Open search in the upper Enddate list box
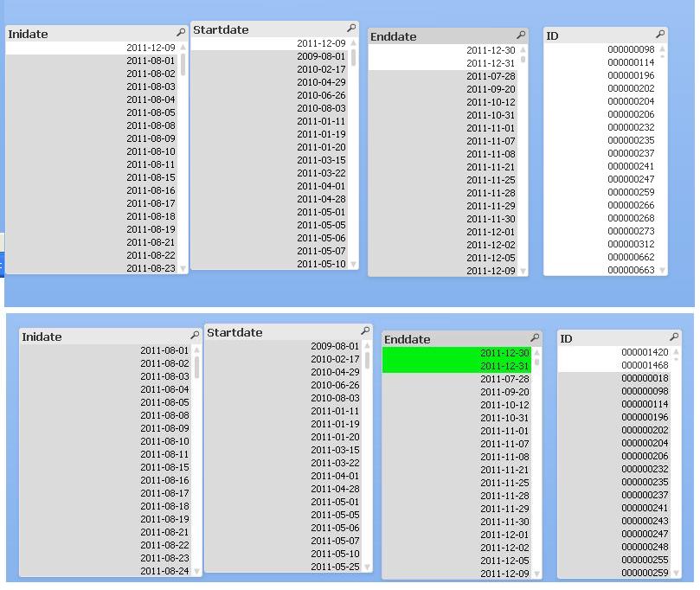The height and width of the screenshot is (590, 700). [521, 35]
